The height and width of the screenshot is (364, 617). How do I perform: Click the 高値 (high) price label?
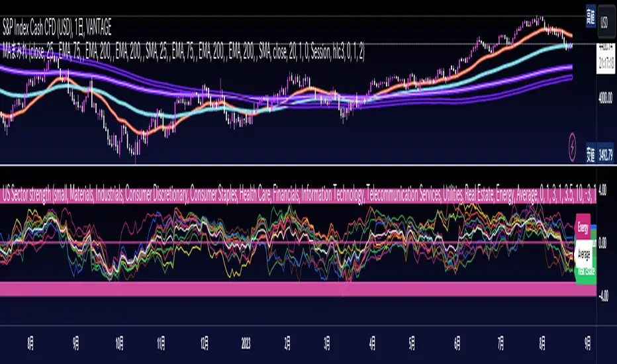pyautogui.click(x=591, y=16)
